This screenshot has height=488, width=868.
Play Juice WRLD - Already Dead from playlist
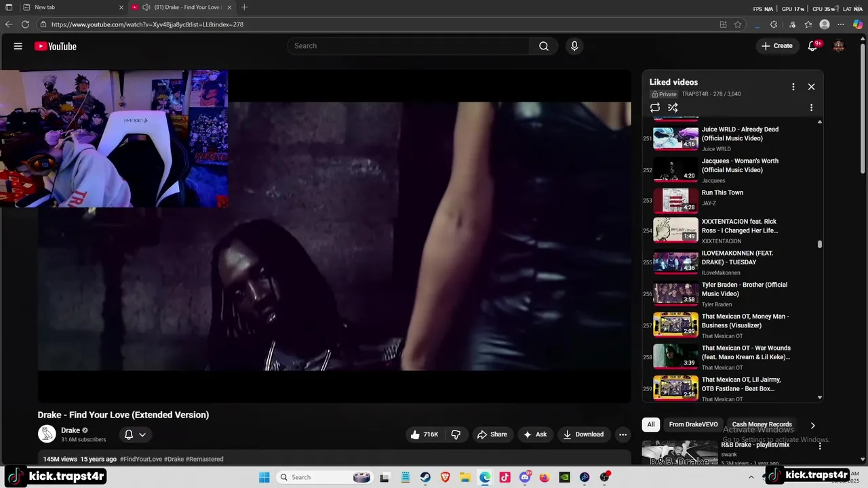point(729,138)
